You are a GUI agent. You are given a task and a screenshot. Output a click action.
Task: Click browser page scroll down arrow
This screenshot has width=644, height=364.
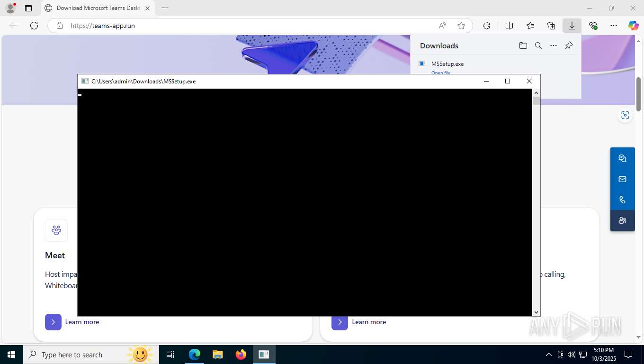click(x=638, y=337)
